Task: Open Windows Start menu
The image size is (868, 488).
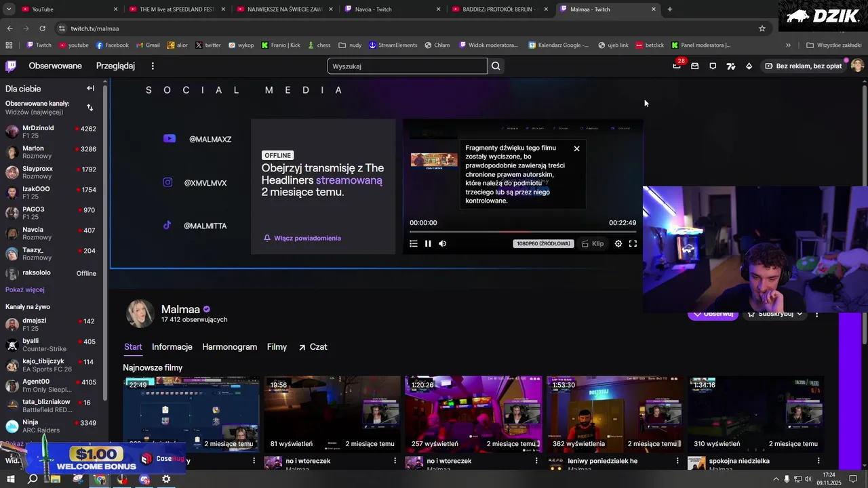Action: coord(11,479)
